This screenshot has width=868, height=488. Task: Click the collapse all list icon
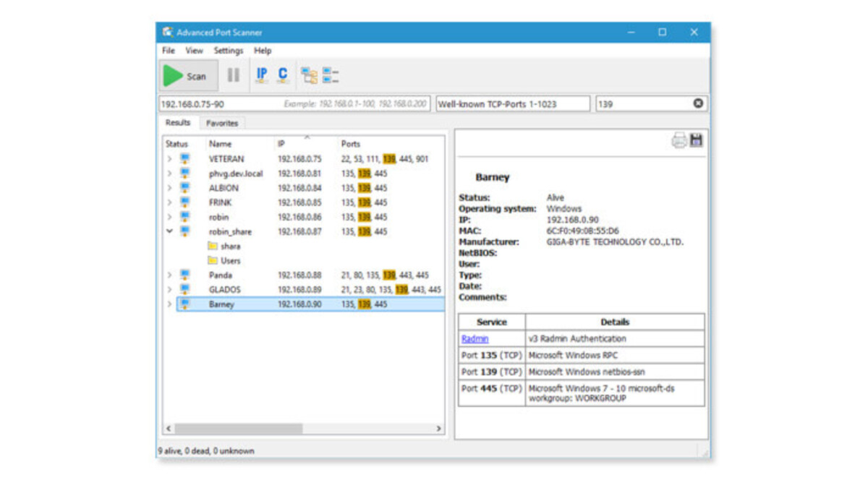(331, 75)
